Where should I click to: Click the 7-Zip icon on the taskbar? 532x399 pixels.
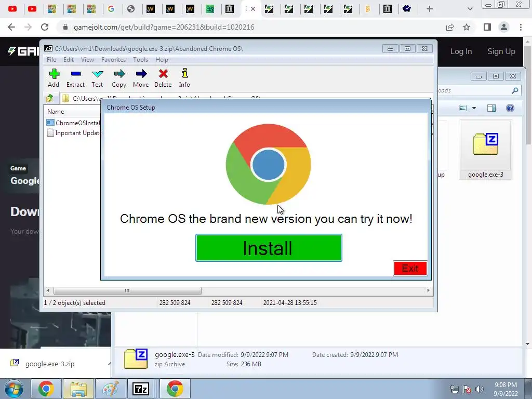141,389
